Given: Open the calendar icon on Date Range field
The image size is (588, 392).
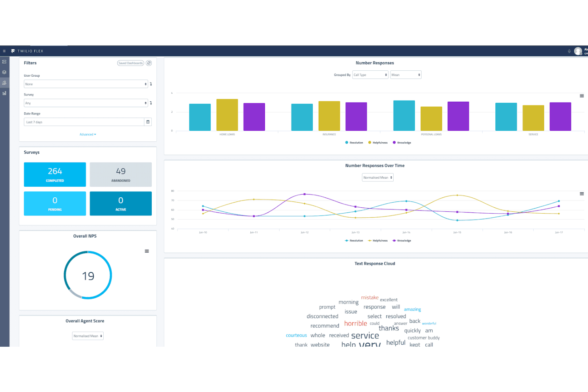Looking at the screenshot, I should (148, 122).
